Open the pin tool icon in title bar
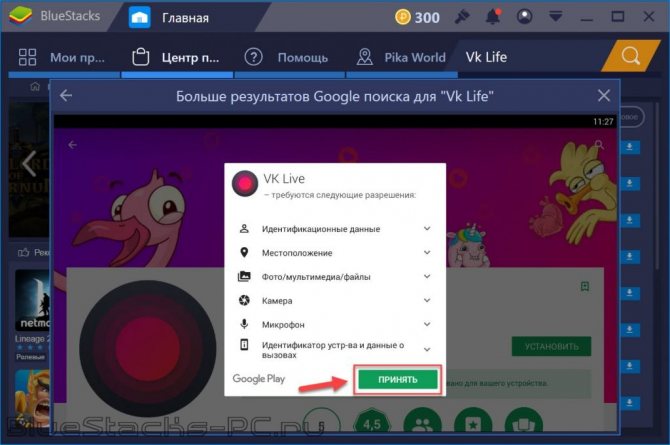 pos(462,17)
